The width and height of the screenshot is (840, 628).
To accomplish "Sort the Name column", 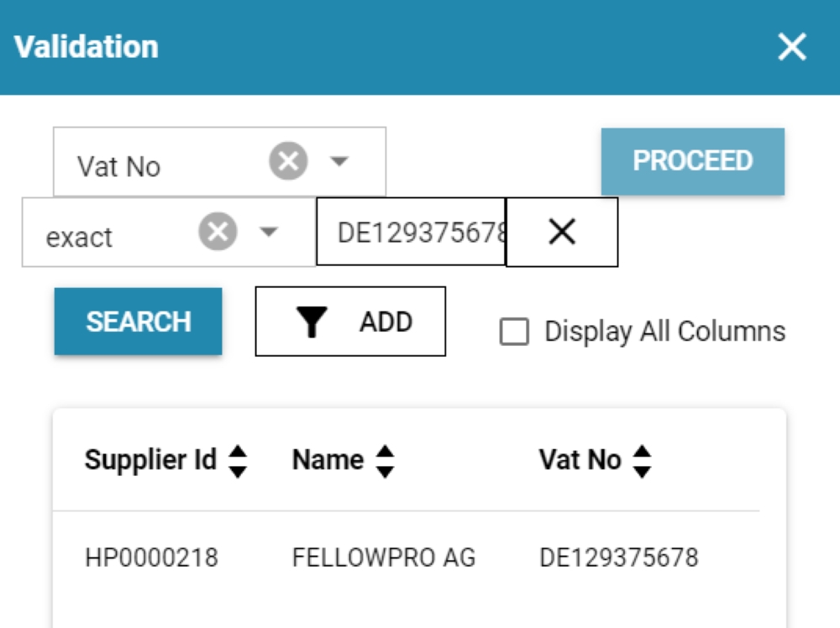I will (x=385, y=461).
